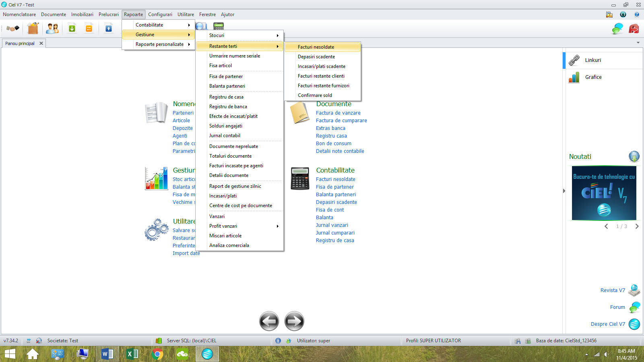Screen dimensions: 644x362
Task: Click the calculator icon in the toolbar
Action: tap(219, 26)
